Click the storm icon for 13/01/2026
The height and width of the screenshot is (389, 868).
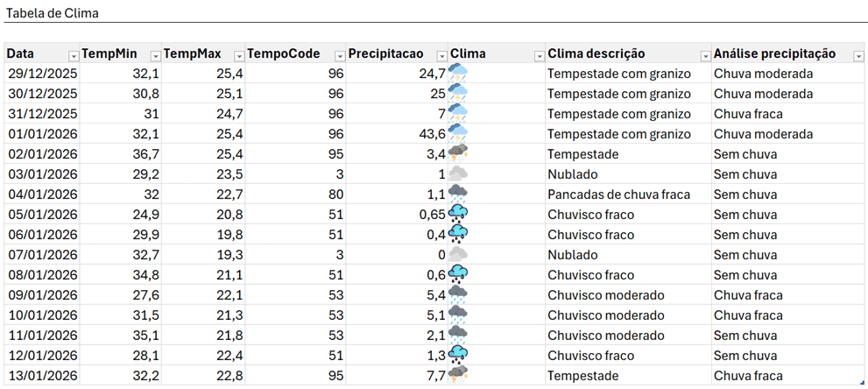(x=458, y=376)
